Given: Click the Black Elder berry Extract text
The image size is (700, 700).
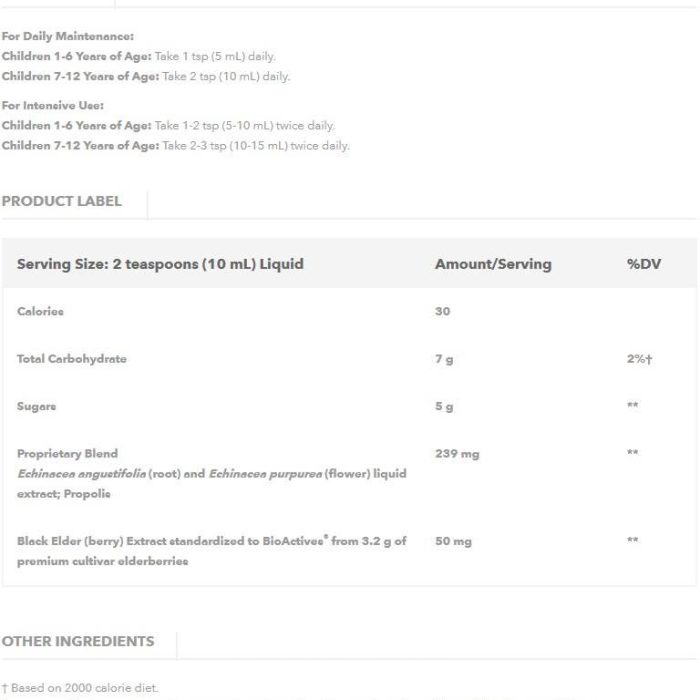Looking at the screenshot, I should tap(212, 551).
